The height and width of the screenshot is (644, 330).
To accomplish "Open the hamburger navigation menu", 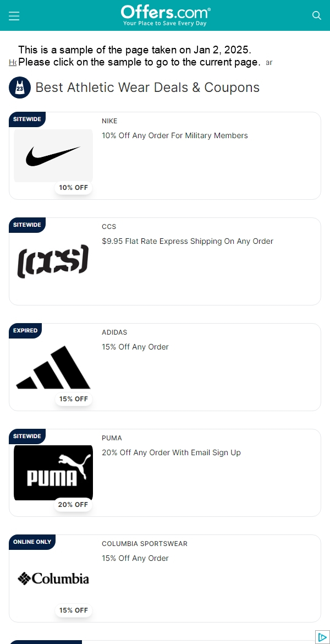I will click(x=14, y=15).
